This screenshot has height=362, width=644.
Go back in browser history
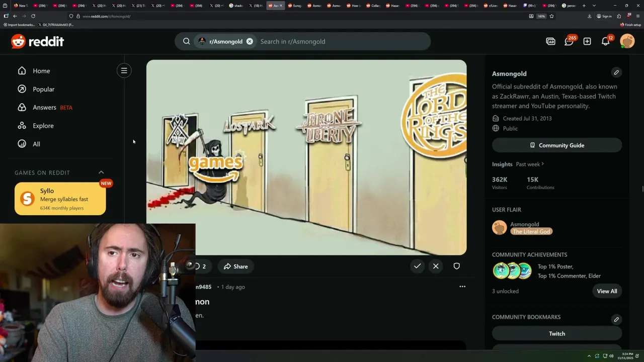15,16
